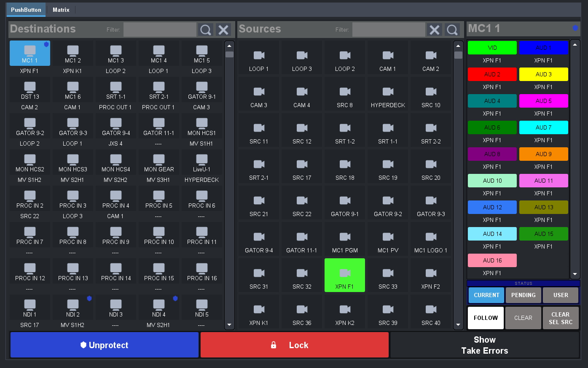Select MC1 2 destination tile

73,53
